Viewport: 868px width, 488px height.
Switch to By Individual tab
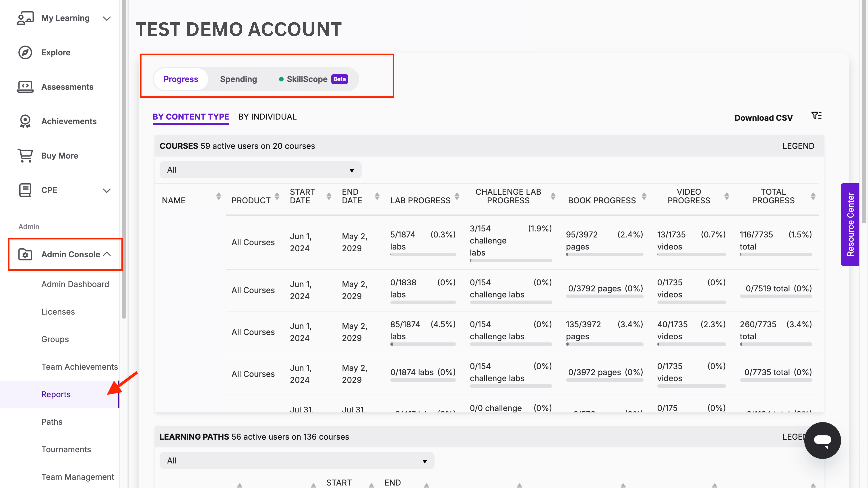click(x=267, y=117)
